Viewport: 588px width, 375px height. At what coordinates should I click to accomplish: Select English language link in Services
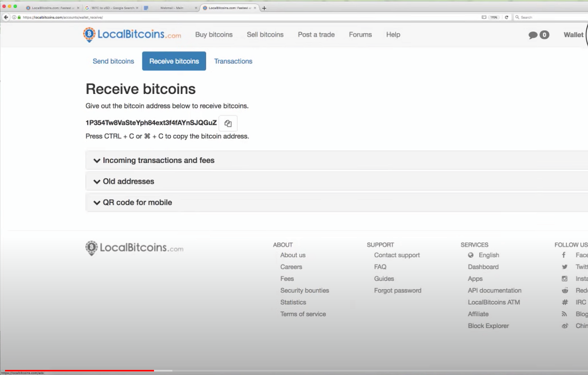[489, 255]
